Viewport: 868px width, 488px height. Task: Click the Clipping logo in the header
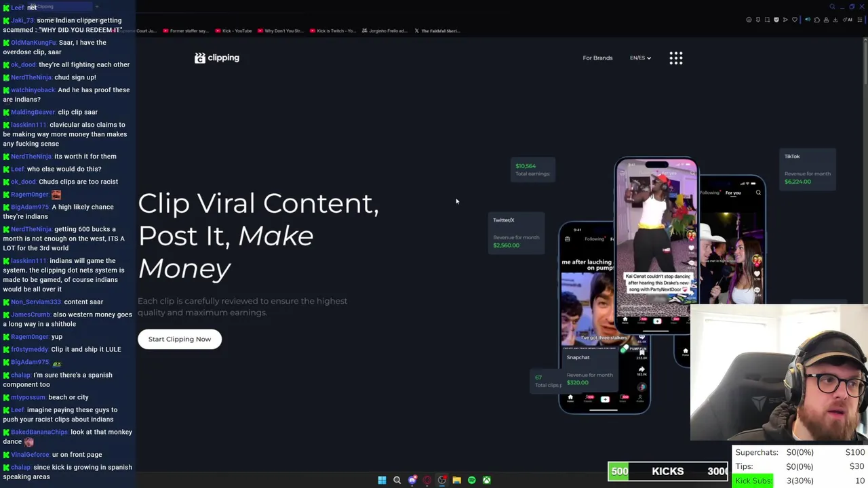click(x=217, y=58)
